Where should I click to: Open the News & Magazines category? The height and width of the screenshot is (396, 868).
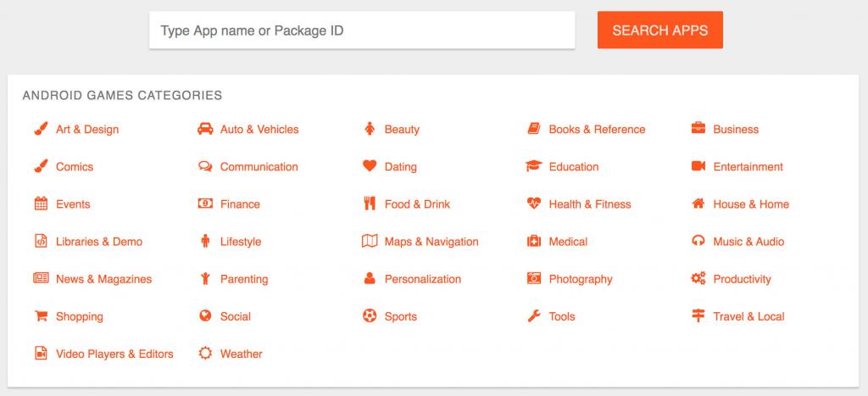[103, 279]
